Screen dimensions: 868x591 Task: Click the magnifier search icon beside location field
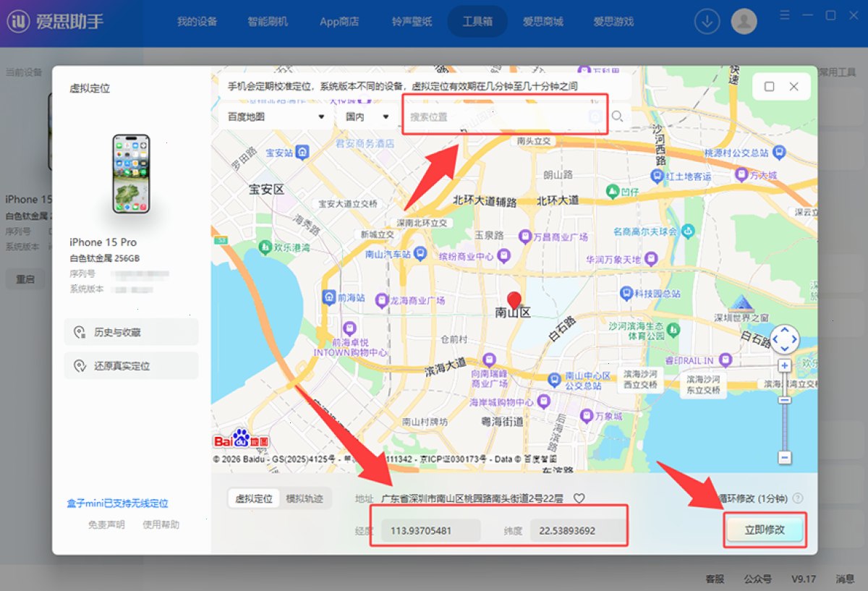[x=617, y=116]
